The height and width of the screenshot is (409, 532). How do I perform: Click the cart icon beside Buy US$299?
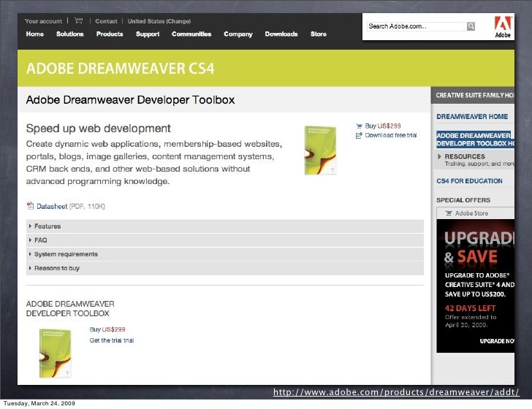pyautogui.click(x=359, y=126)
